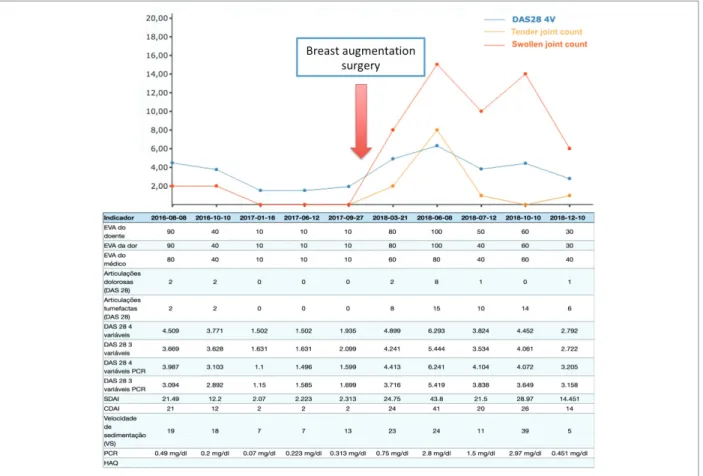Click the DAS 28 4 variáveis PCR value 6.241

(x=437, y=367)
